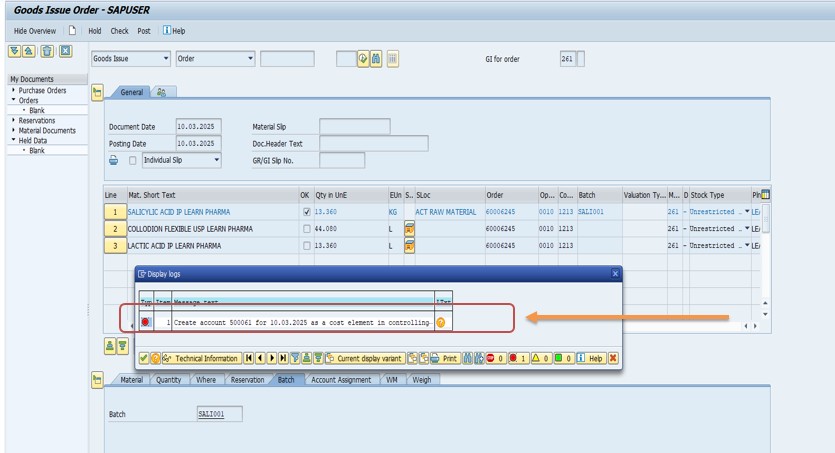Click the execute clock icon beside order field
Image resolution: width=835 pixels, height=453 pixels.
click(363, 59)
